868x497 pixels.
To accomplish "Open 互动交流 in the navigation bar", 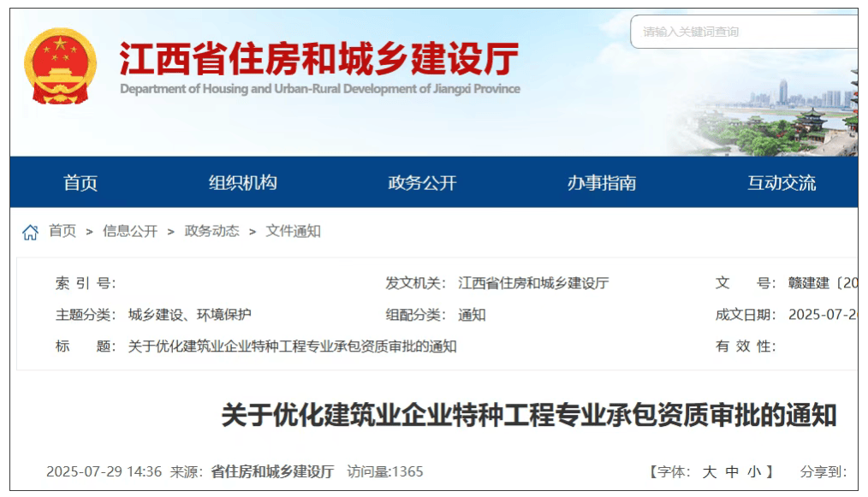I will 781,183.
